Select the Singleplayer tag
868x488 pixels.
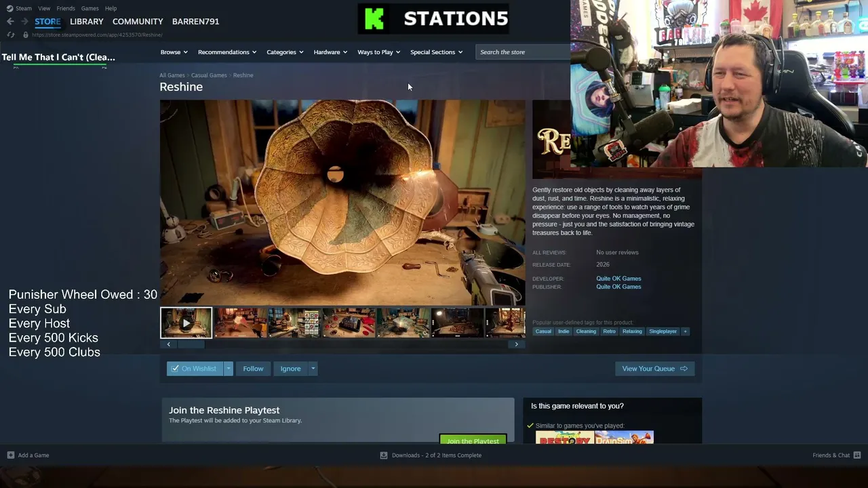pyautogui.click(x=663, y=331)
